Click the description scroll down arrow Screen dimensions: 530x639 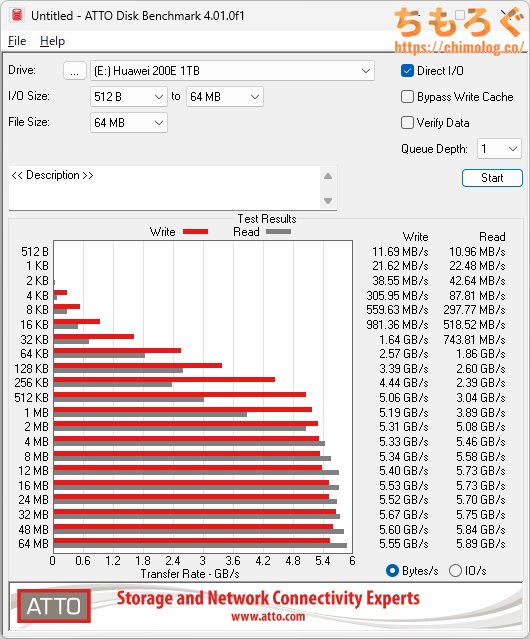click(x=328, y=201)
